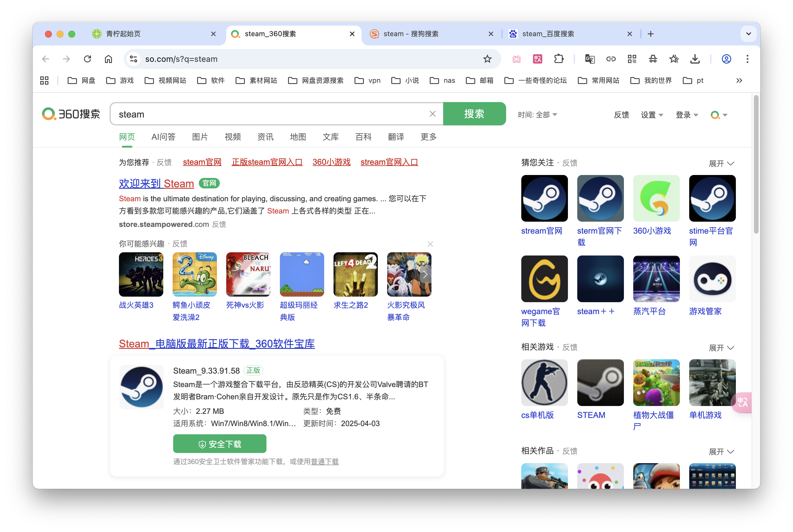Open browser Downloads from the toolbar

tap(695, 59)
